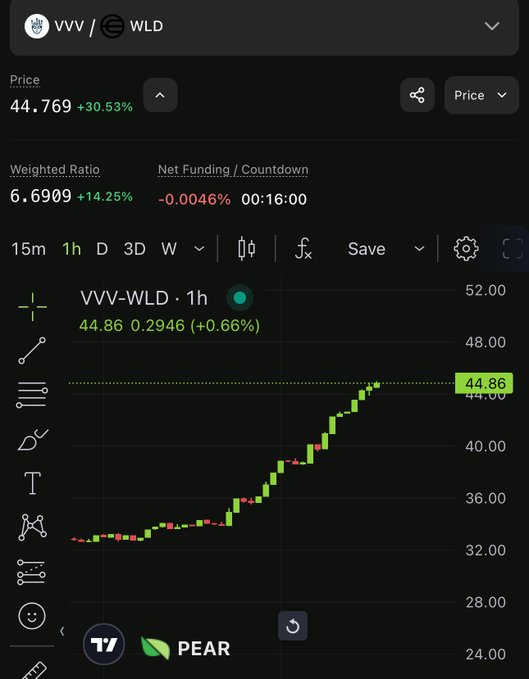The image size is (529, 679).
Task: Select the ruler measure tool
Action: tap(34, 669)
